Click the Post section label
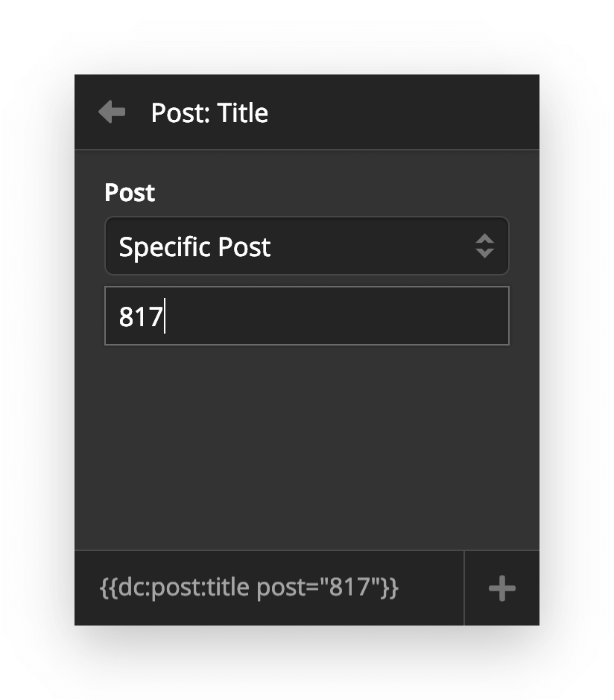The image size is (614, 700). 129,192
